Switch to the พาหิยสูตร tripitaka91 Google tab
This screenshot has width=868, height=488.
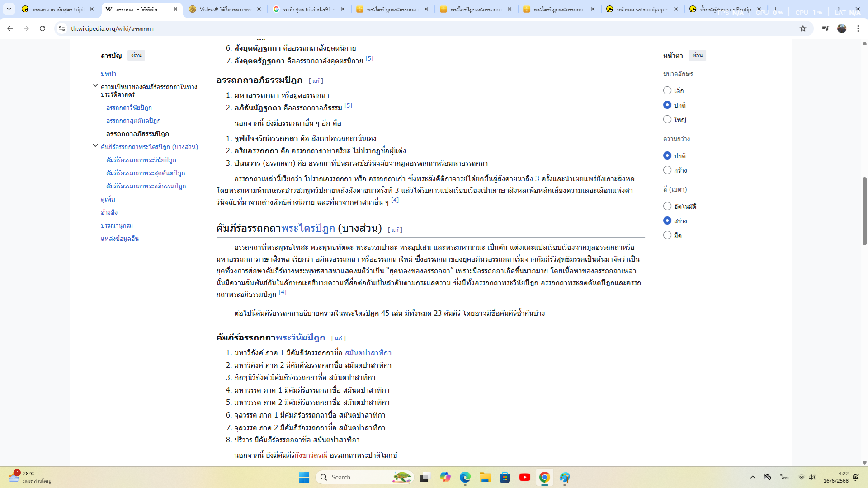click(308, 9)
